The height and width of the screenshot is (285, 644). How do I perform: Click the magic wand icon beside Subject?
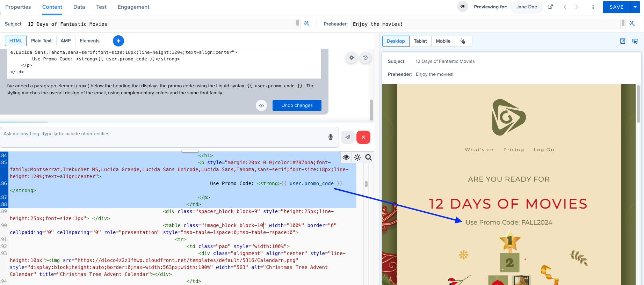point(307,23)
